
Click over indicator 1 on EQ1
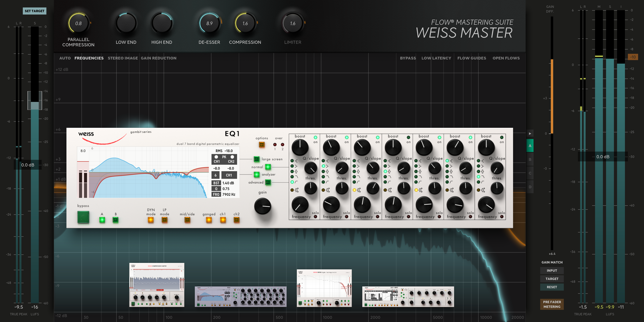click(275, 145)
